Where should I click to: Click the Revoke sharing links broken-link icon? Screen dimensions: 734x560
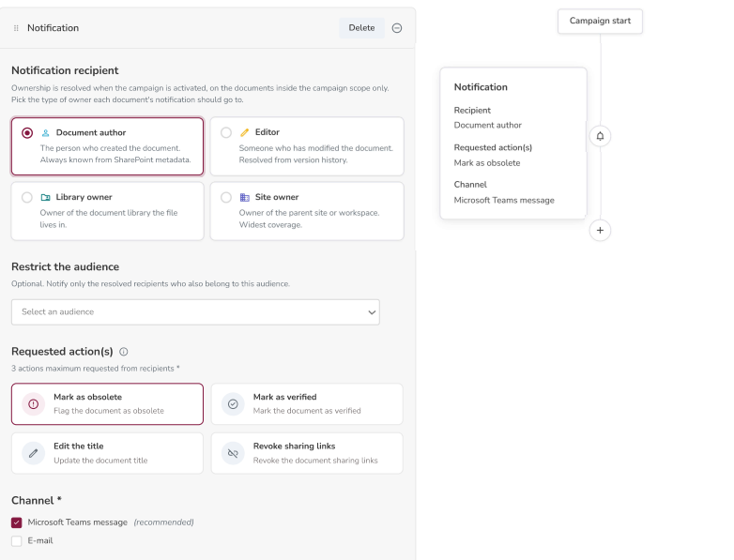233,453
